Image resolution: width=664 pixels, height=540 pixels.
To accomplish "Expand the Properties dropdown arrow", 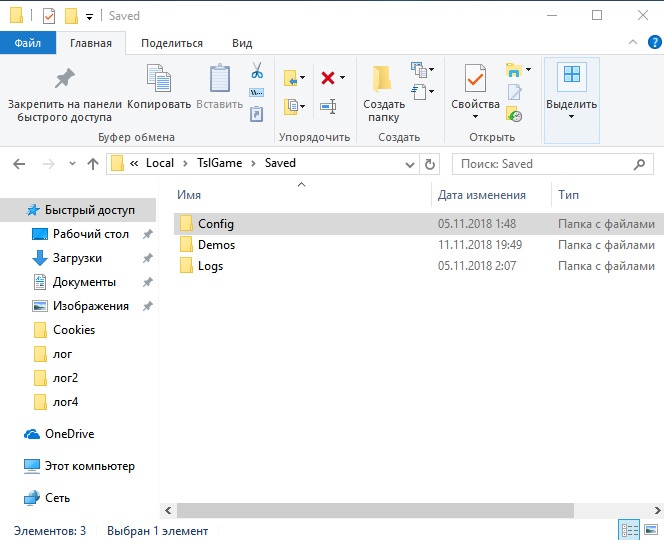I will pyautogui.click(x=475, y=117).
